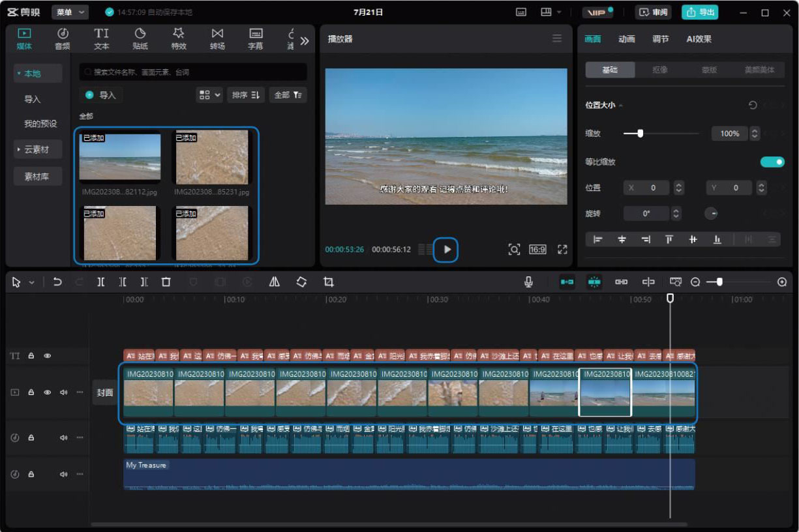Click the microphone record voiceover icon

pyautogui.click(x=528, y=282)
